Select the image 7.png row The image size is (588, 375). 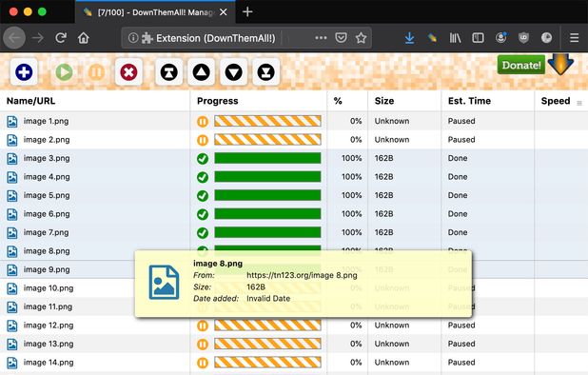294,232
